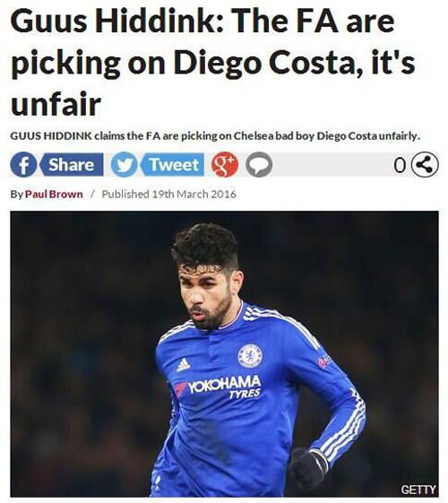
Task: Click the 'By' byline label
Action: pos(16,195)
